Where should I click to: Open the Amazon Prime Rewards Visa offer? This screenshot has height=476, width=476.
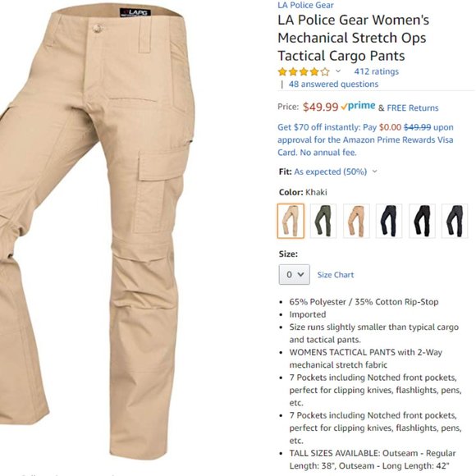pos(365,140)
